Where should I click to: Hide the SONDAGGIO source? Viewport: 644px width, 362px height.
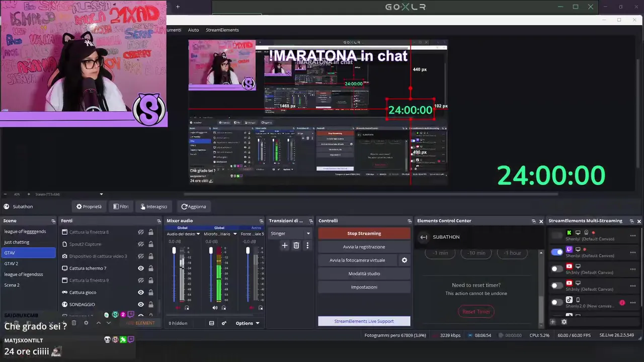pyautogui.click(x=141, y=304)
